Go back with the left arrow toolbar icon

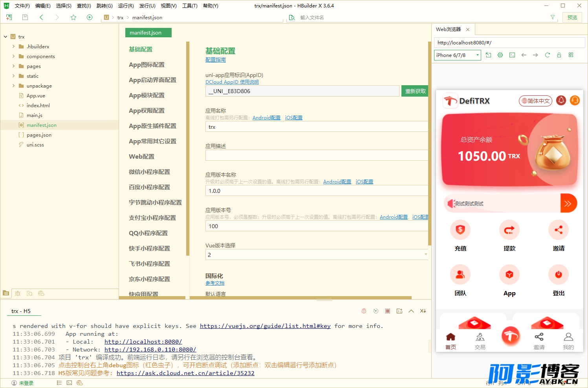(x=41, y=17)
